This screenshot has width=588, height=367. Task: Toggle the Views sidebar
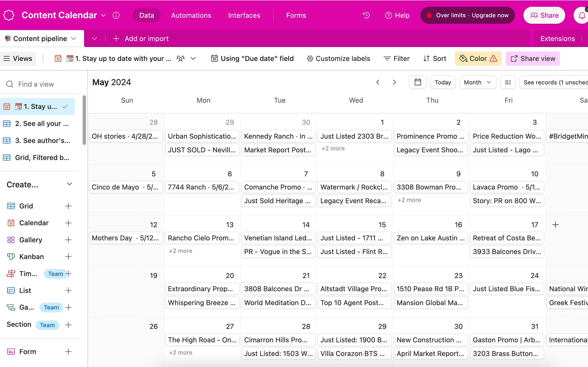click(x=18, y=59)
